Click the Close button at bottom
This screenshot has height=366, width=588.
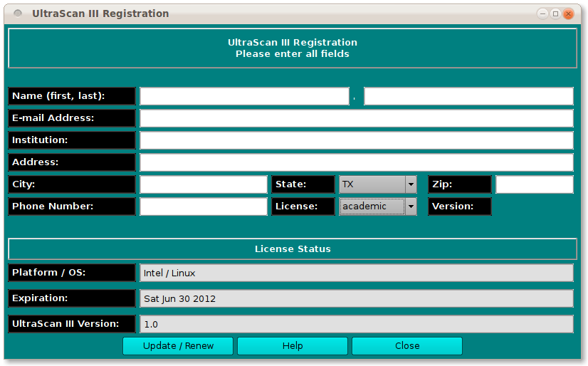tap(406, 346)
